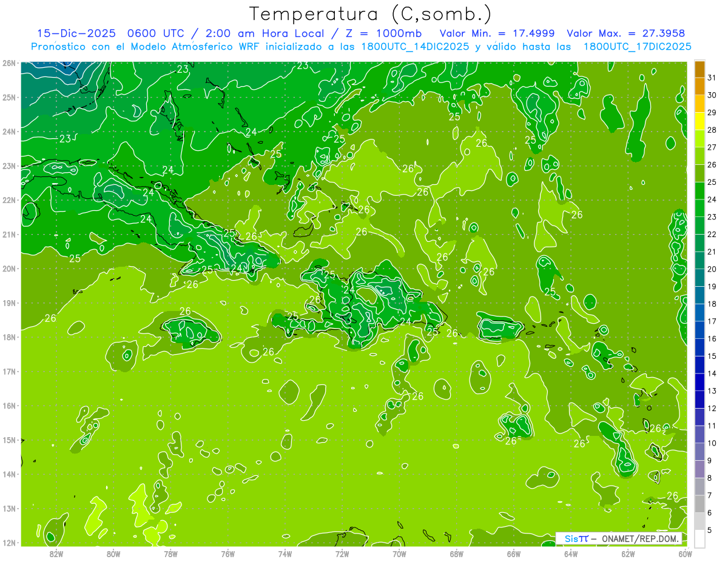Viewport: 728px width, 562px height.
Task: Click the color scale label "21"
Action: coord(712,252)
